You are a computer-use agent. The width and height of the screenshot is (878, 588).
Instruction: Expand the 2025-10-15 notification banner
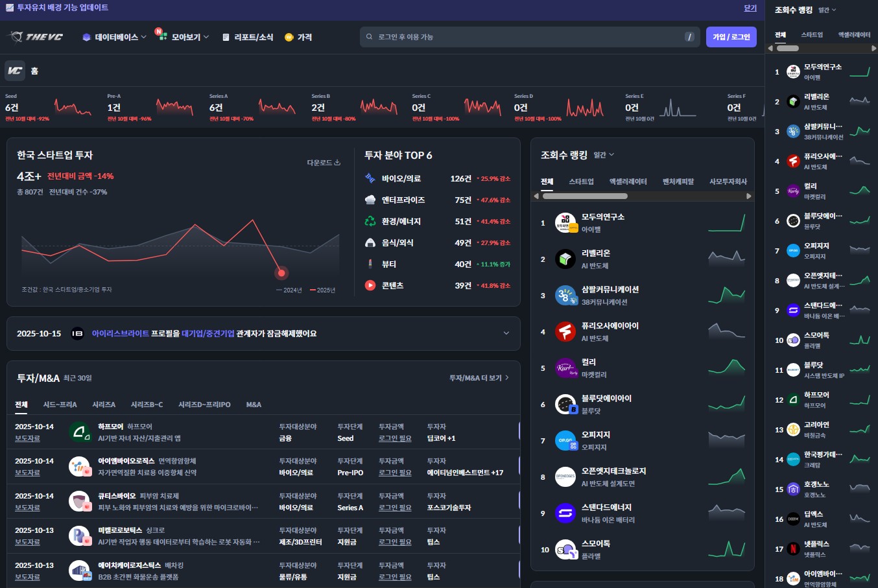(x=506, y=333)
